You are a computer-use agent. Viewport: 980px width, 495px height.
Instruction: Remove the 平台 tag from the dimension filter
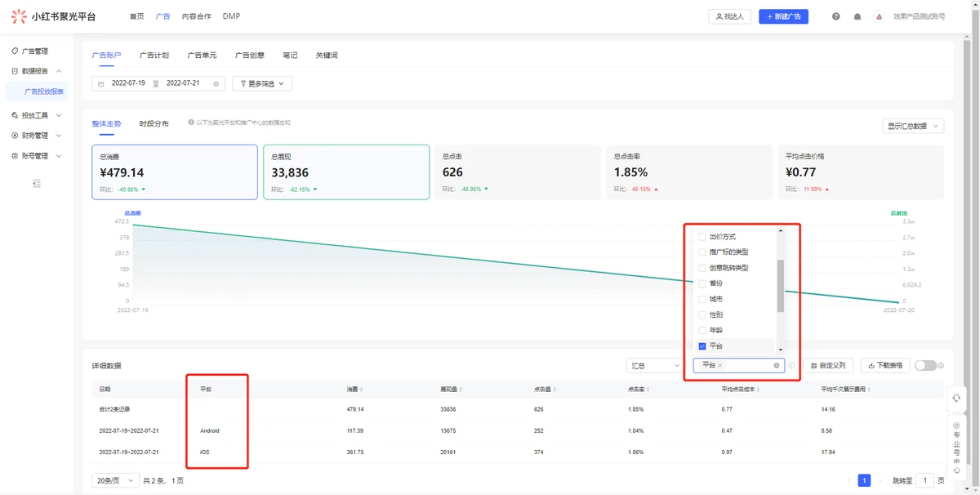coord(719,366)
